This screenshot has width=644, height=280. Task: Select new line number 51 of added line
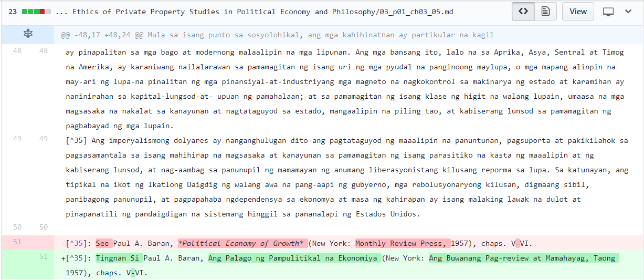(x=43, y=256)
